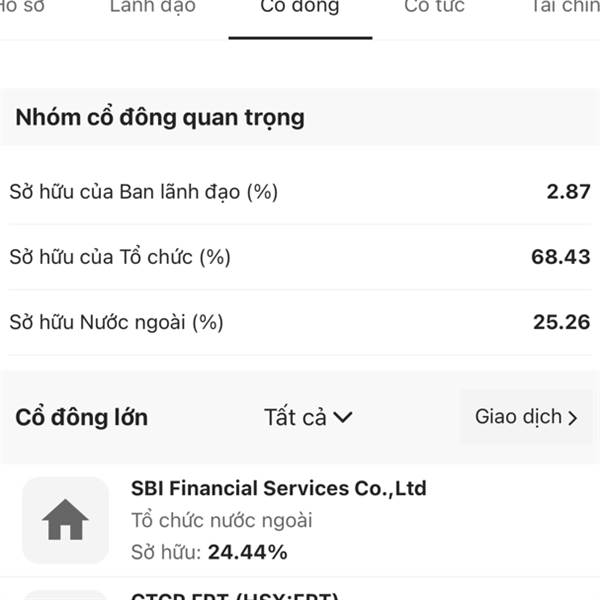Open the Hồ sơ tab
This screenshot has width=600, height=600.
coord(22,6)
